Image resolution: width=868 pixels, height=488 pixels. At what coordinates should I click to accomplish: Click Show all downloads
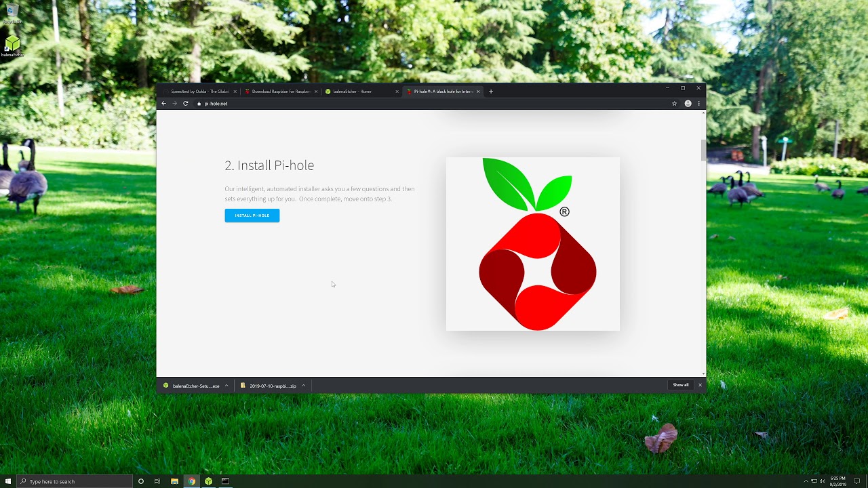(x=681, y=385)
